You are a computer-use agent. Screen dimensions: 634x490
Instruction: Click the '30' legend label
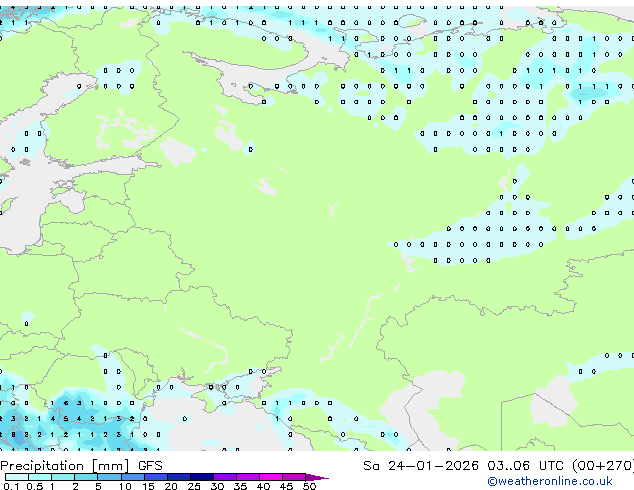(217, 486)
